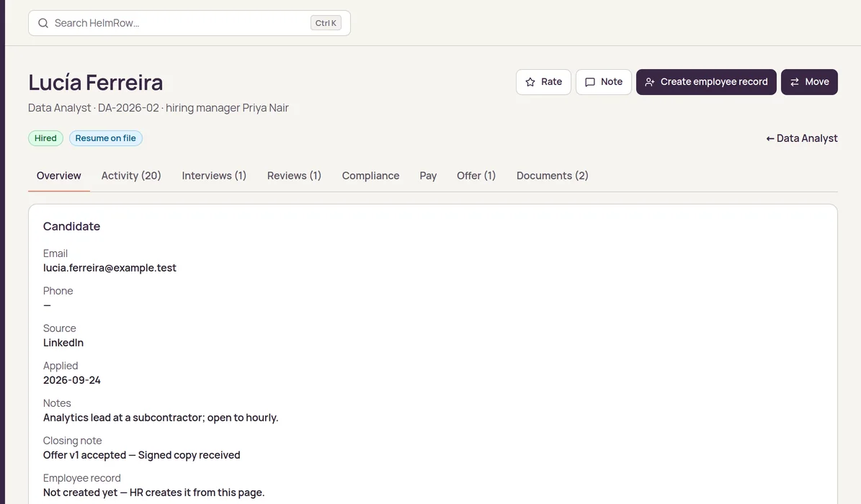This screenshot has height=504, width=861.
Task: Open the Overview tab
Action: point(59,176)
